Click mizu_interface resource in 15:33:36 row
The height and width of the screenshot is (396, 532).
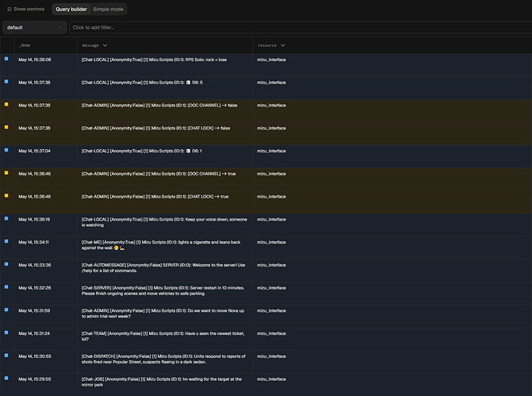pos(271,265)
